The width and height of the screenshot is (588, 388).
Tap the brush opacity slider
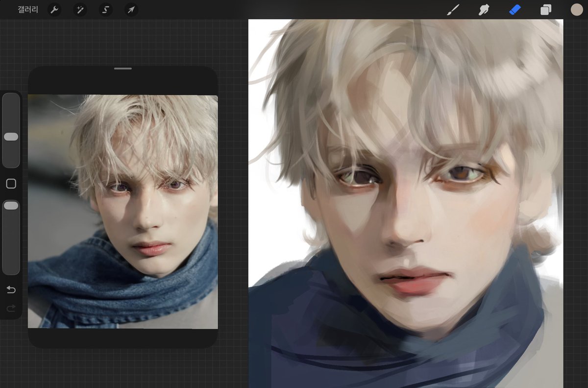point(11,206)
